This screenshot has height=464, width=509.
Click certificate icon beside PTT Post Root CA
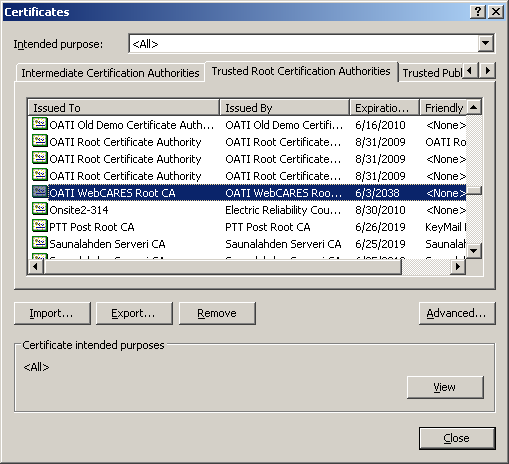(x=40, y=226)
